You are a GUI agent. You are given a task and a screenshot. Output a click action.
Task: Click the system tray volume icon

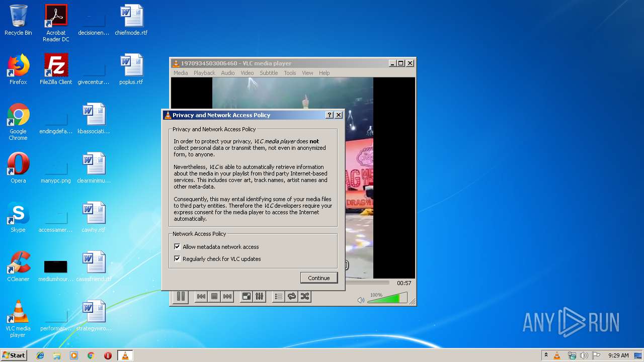click(584, 355)
